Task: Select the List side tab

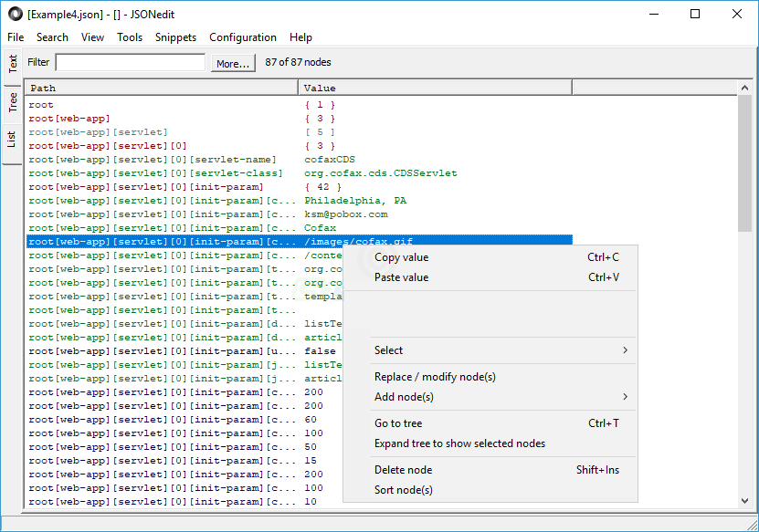Action: (13, 140)
